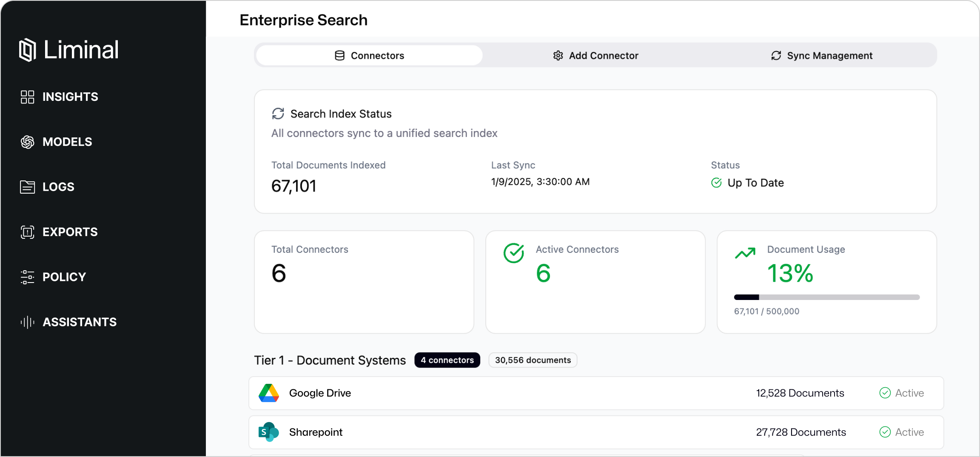Click the Models swirl icon
The width and height of the screenshot is (980, 457).
[x=27, y=142]
